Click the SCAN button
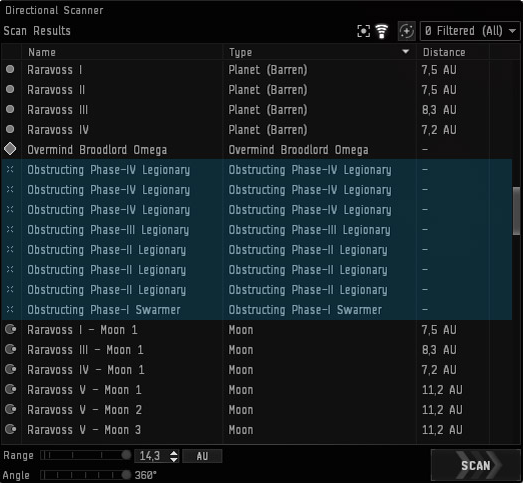 coord(476,465)
